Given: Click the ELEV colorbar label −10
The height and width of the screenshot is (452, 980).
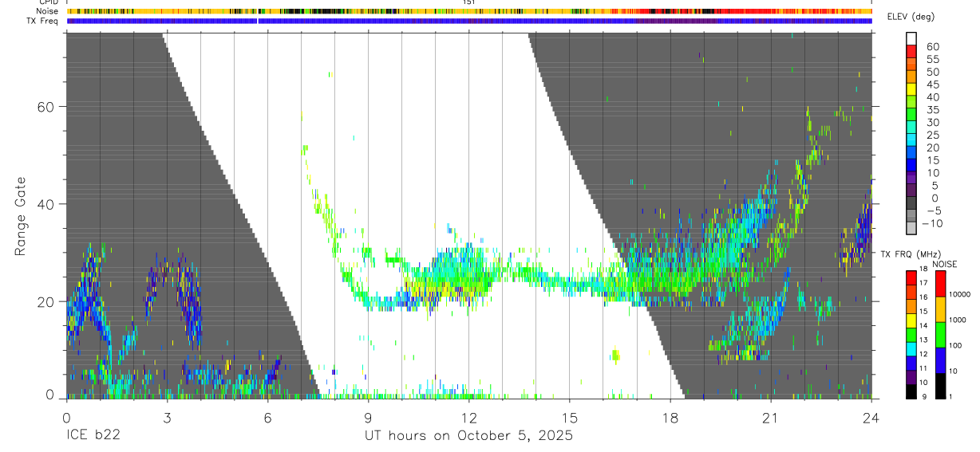Looking at the screenshot, I should pos(932,223).
